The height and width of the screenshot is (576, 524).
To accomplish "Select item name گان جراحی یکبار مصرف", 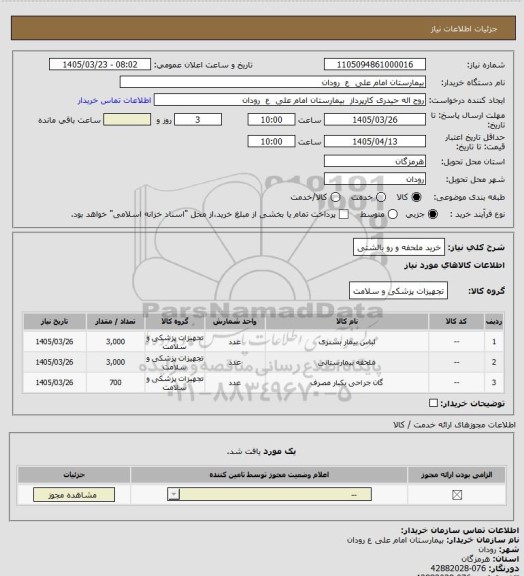I will 347,383.
